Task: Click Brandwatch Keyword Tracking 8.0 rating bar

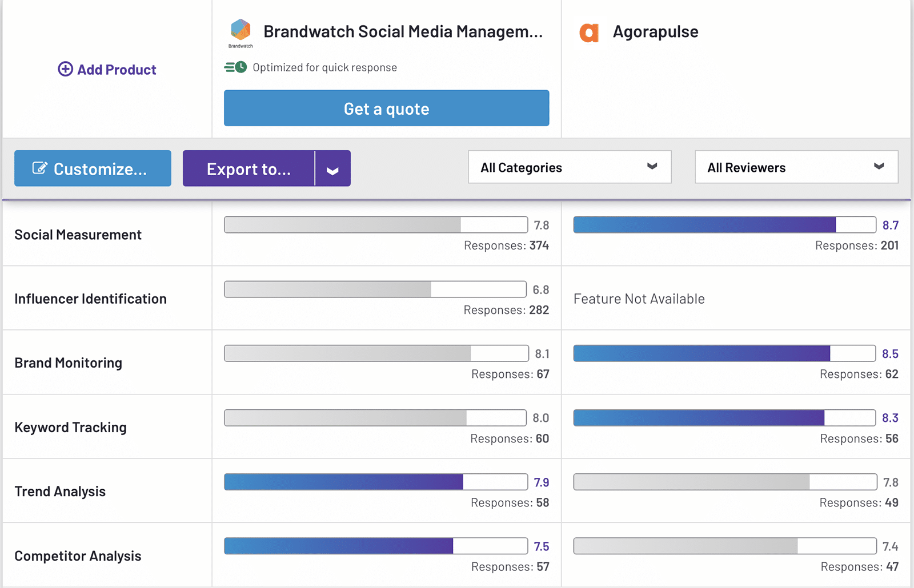Action: (375, 417)
